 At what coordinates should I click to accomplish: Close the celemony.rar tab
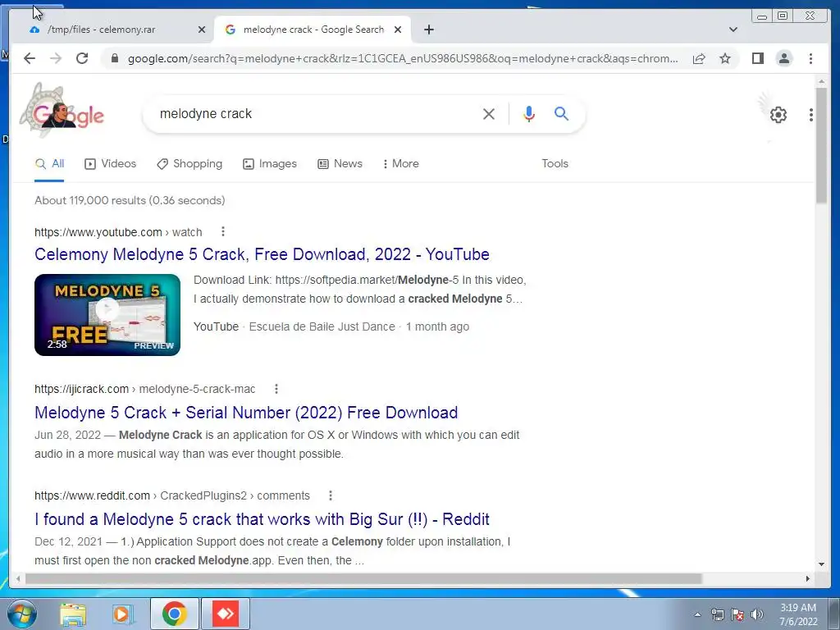(x=202, y=30)
